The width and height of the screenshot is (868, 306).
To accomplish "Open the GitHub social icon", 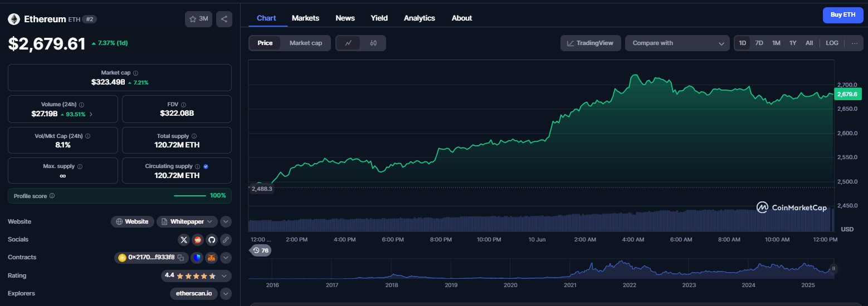I will (x=211, y=240).
